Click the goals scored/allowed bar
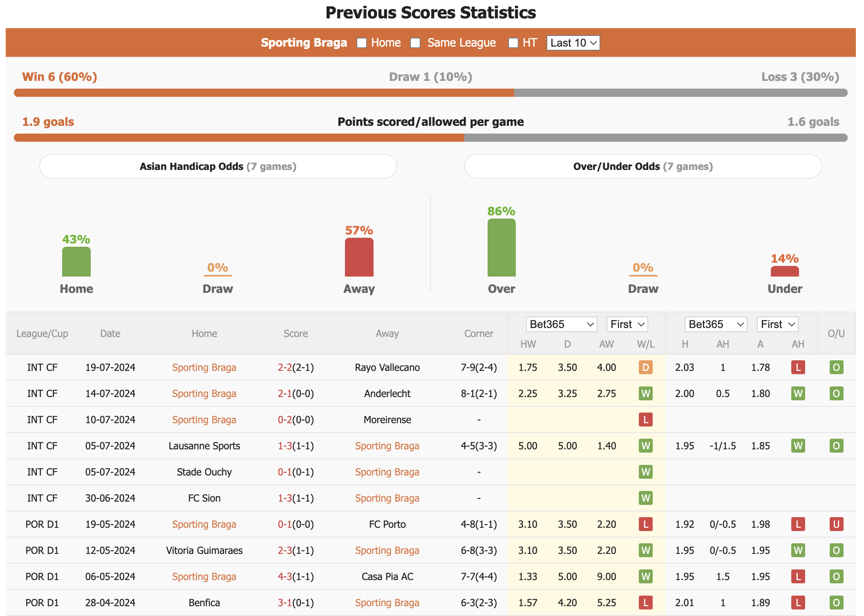Viewport: 864px width, 616px height. (x=431, y=138)
